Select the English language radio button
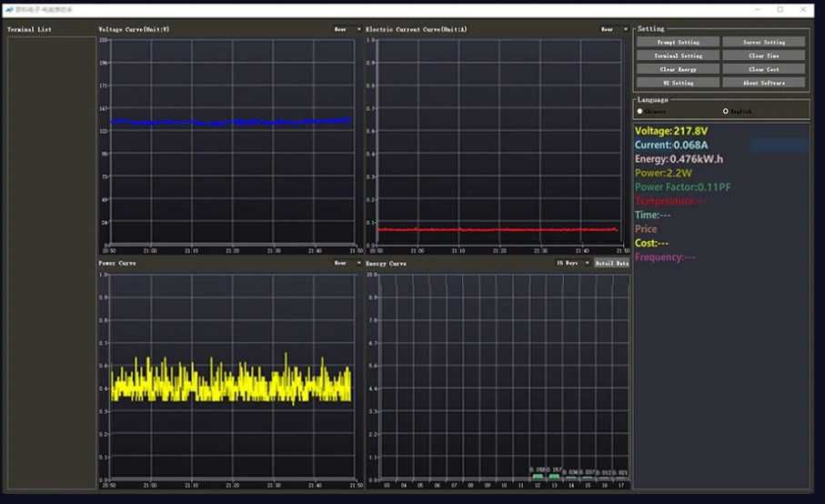Image resolution: width=825 pixels, height=504 pixels. [726, 111]
